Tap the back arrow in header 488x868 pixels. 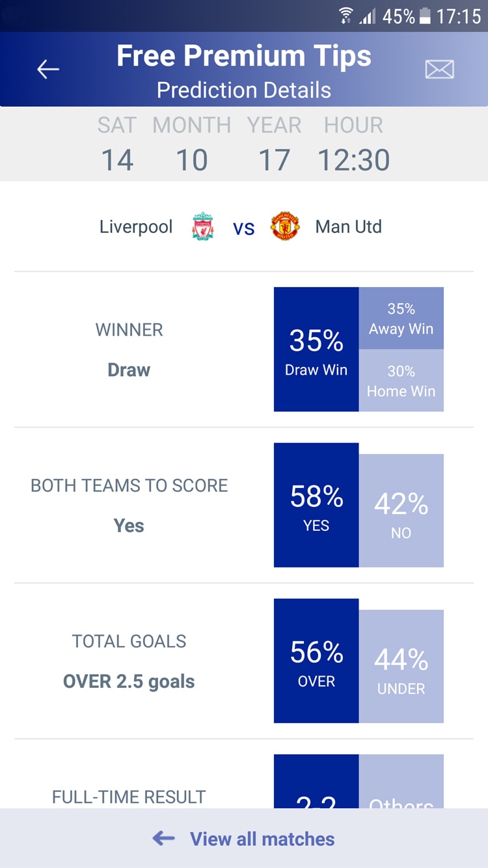coord(48,69)
